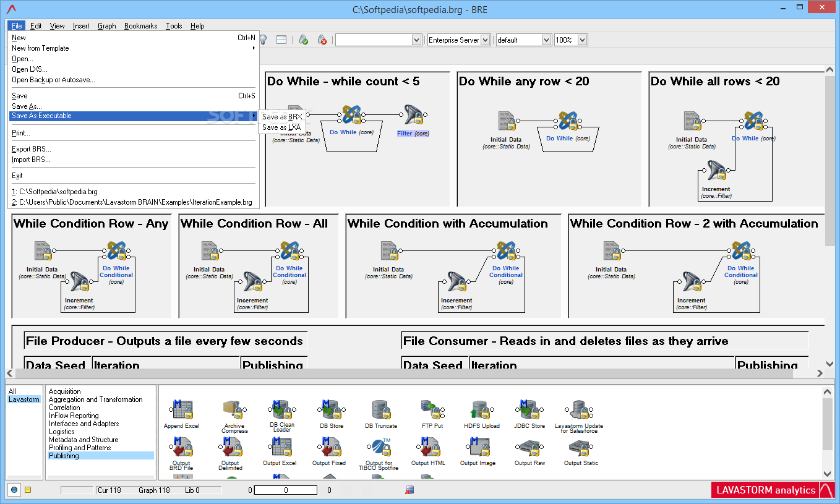Image resolution: width=840 pixels, height=504 pixels.
Task: Click the red X stop toolbar icon
Action: click(x=322, y=40)
